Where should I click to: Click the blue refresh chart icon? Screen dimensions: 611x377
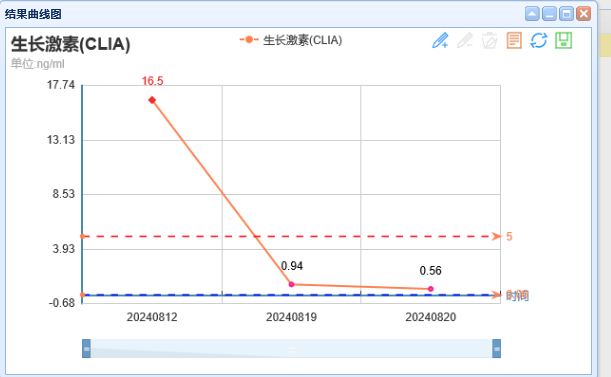[539, 41]
